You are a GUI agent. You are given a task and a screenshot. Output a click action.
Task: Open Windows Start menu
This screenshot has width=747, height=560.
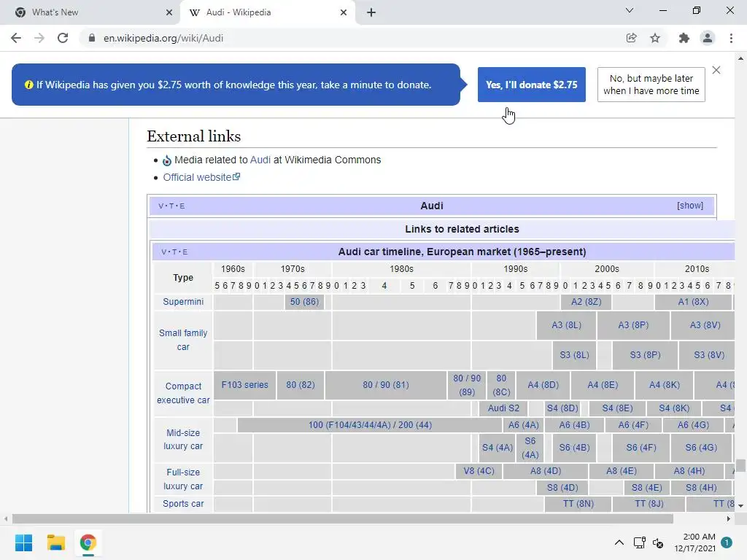(23, 542)
